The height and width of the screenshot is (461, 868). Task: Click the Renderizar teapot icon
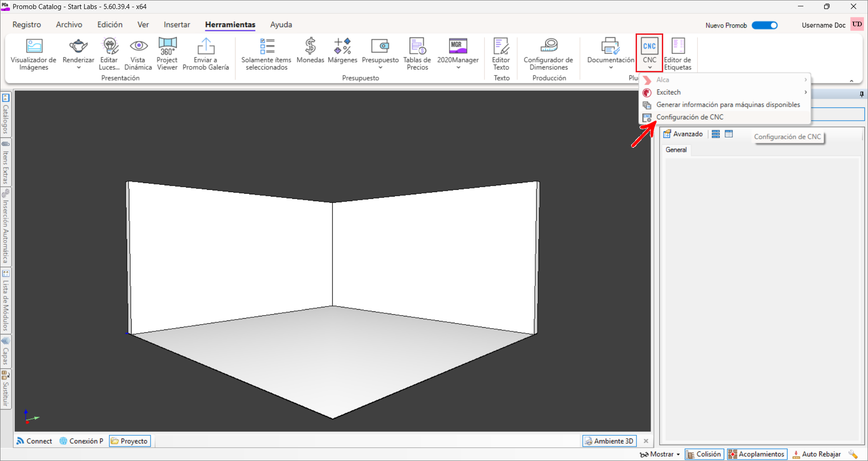pos(78,46)
